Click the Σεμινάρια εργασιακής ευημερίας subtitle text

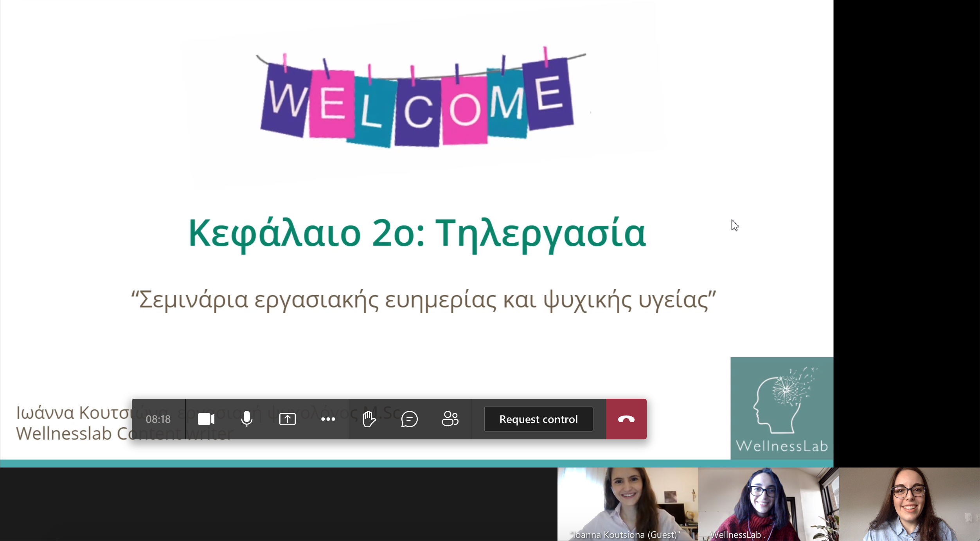(423, 300)
